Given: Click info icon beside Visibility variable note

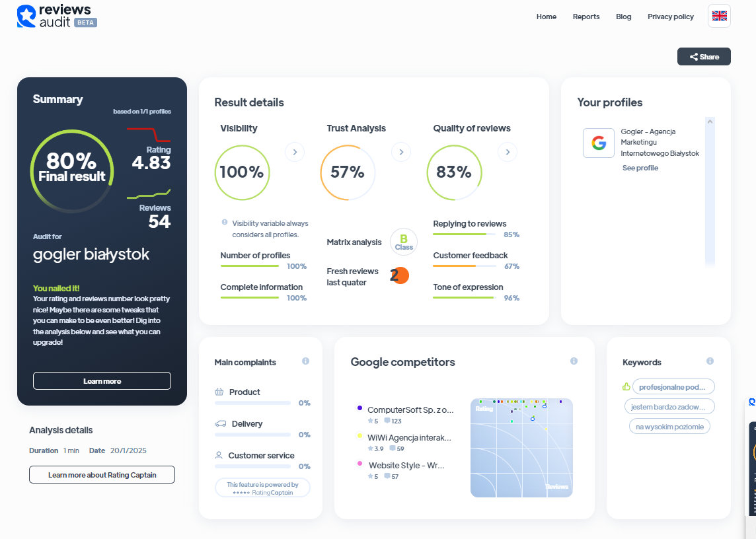Looking at the screenshot, I should (x=225, y=222).
